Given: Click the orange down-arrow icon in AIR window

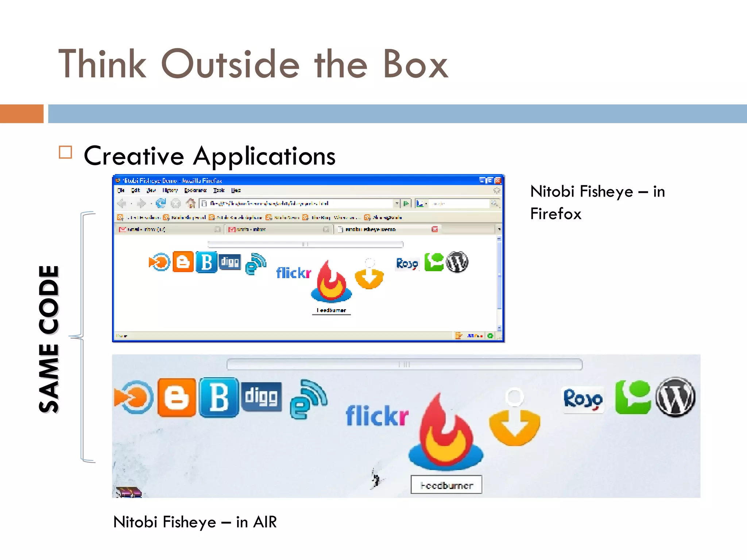Looking at the screenshot, I should [x=515, y=417].
